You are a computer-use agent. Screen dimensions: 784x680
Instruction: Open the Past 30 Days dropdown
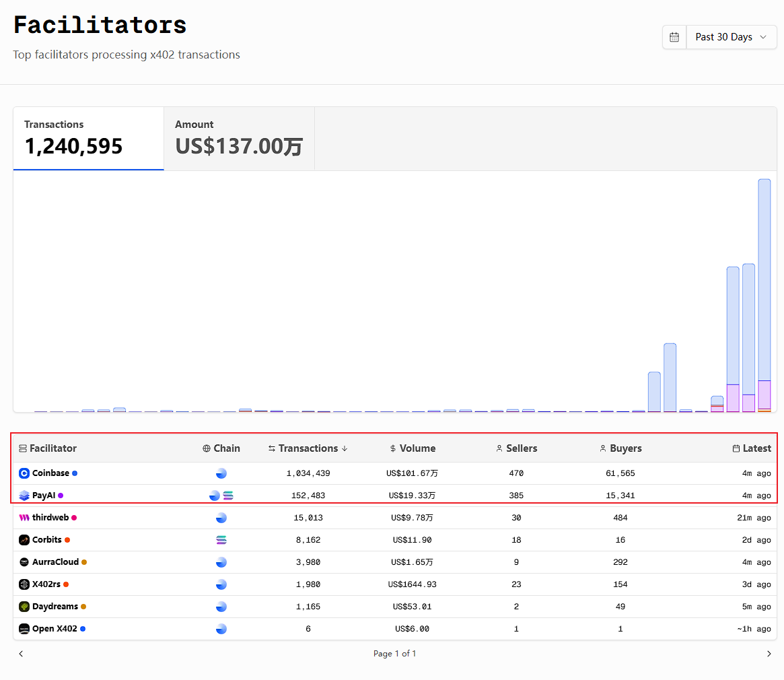[732, 37]
